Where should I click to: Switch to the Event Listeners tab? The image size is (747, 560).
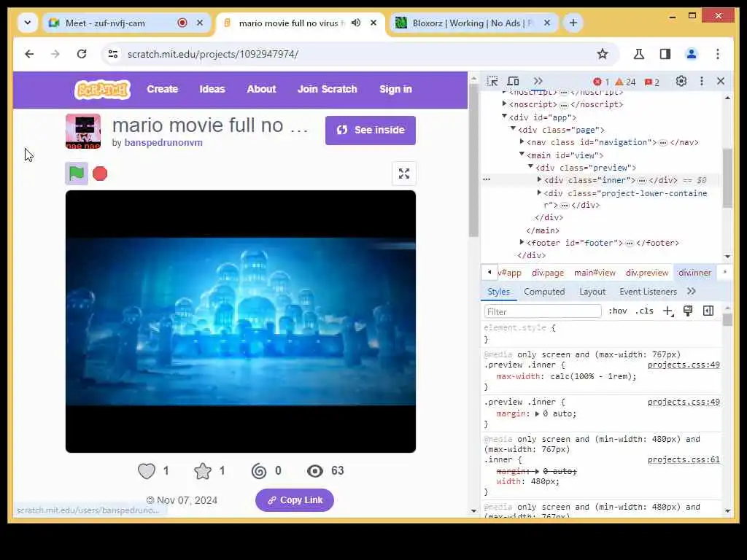(x=648, y=292)
